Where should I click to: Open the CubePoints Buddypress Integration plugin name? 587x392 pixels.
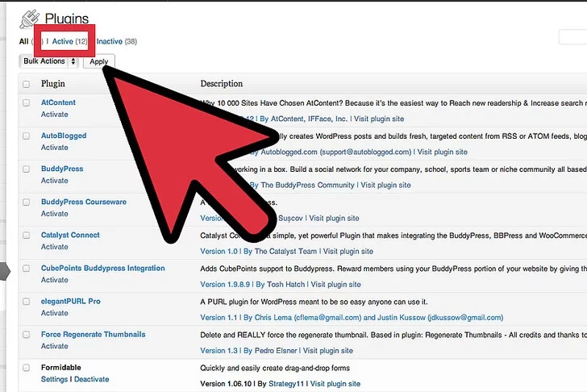click(102, 268)
